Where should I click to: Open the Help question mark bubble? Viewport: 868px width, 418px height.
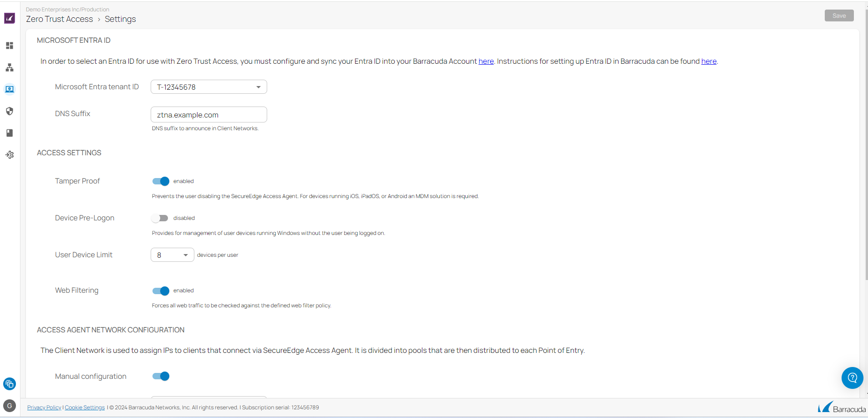click(x=852, y=378)
